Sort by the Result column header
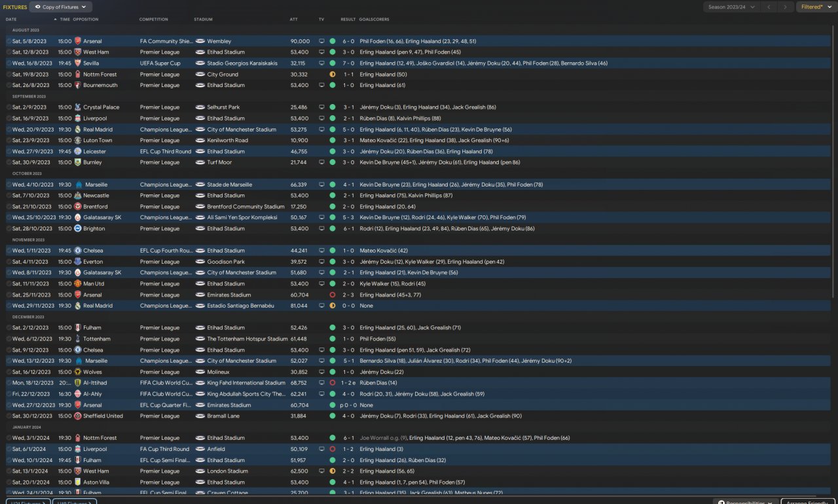Viewport: 838px width, 504px height. 348,20
